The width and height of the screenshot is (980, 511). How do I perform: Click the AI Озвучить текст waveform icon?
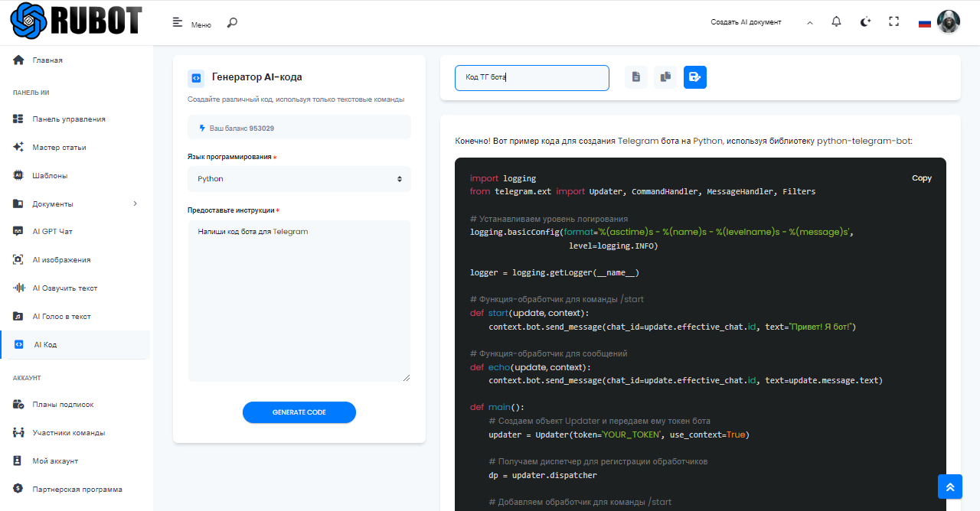[18, 288]
